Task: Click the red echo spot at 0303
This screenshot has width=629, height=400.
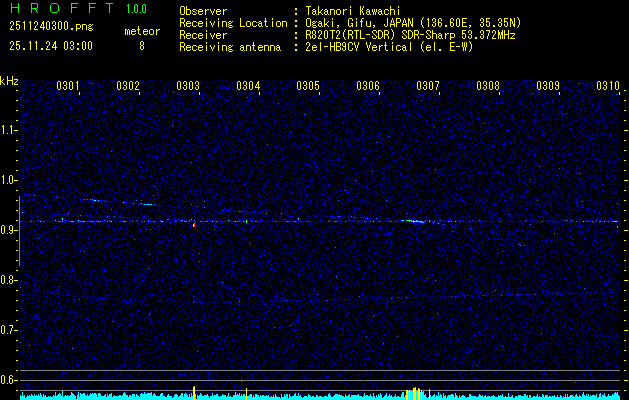Action: [193, 225]
